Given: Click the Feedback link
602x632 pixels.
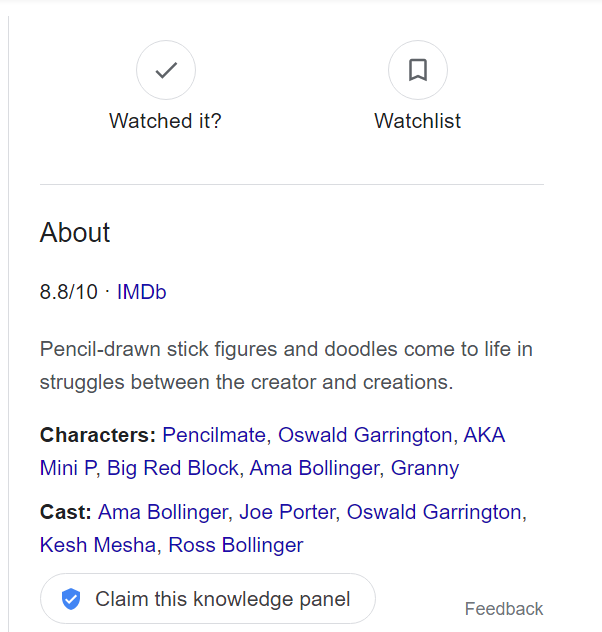Looking at the screenshot, I should [x=504, y=609].
